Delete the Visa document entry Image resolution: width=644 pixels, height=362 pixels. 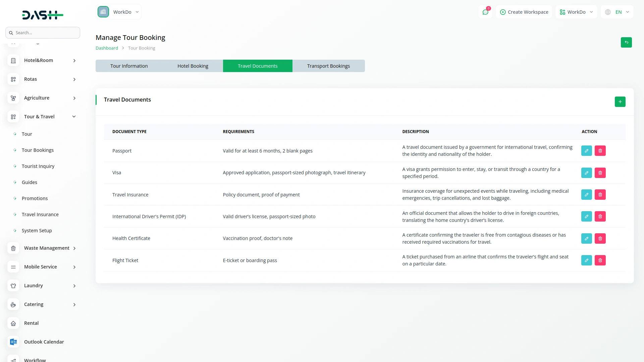600,173
